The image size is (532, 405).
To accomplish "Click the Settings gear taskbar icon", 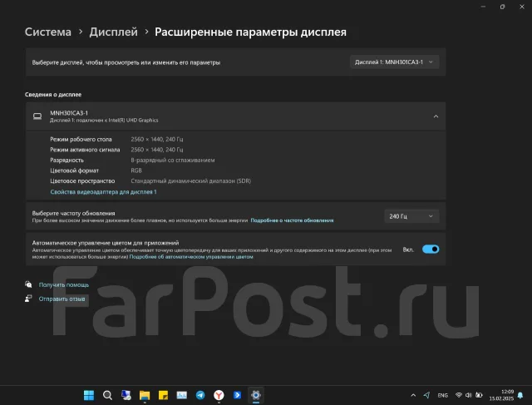I will pos(256,395).
